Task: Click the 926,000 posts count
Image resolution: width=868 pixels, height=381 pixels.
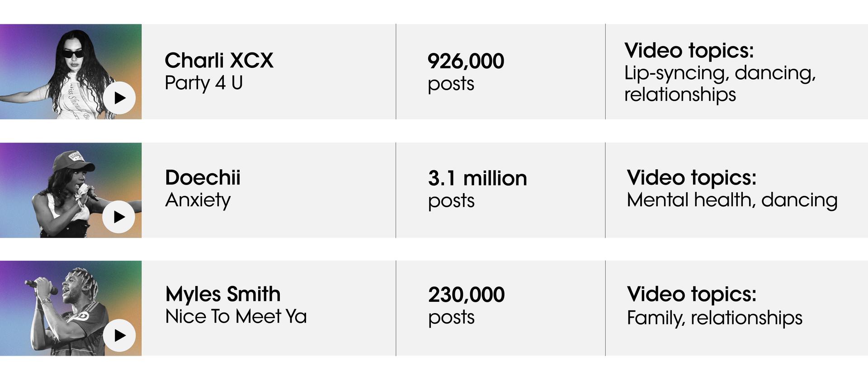Action: coord(466,72)
